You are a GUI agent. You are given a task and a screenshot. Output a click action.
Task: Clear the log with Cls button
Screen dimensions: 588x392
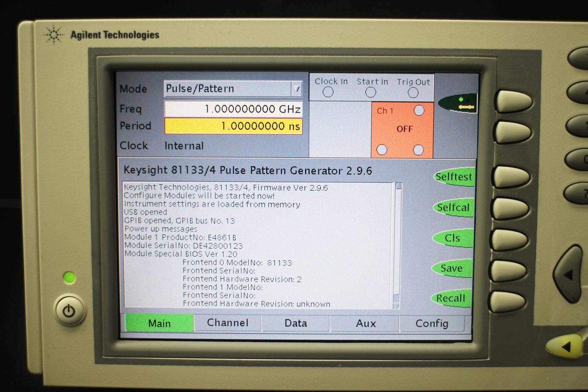pos(452,238)
